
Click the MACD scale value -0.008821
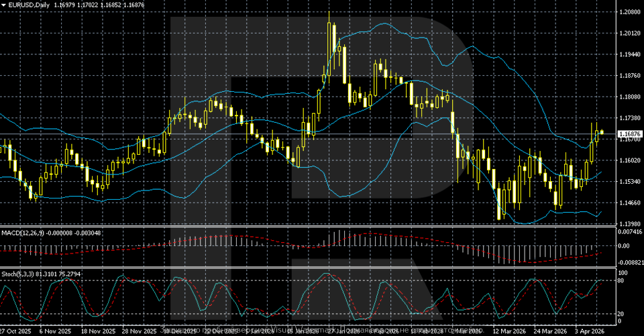[x=630, y=263]
